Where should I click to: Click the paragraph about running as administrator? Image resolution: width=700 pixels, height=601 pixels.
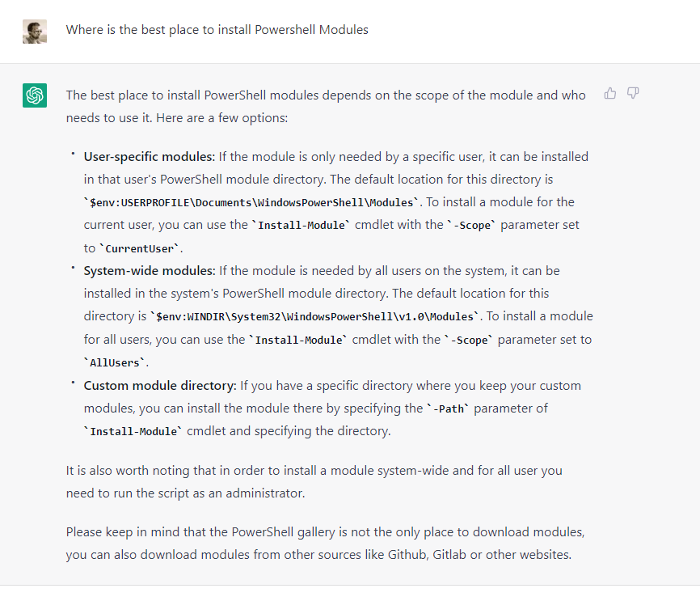pos(314,482)
